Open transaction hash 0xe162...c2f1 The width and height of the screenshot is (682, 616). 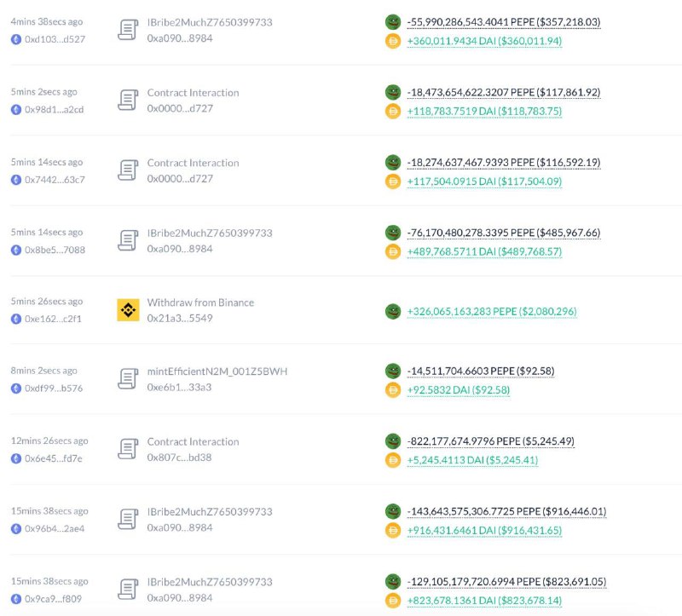pos(53,319)
